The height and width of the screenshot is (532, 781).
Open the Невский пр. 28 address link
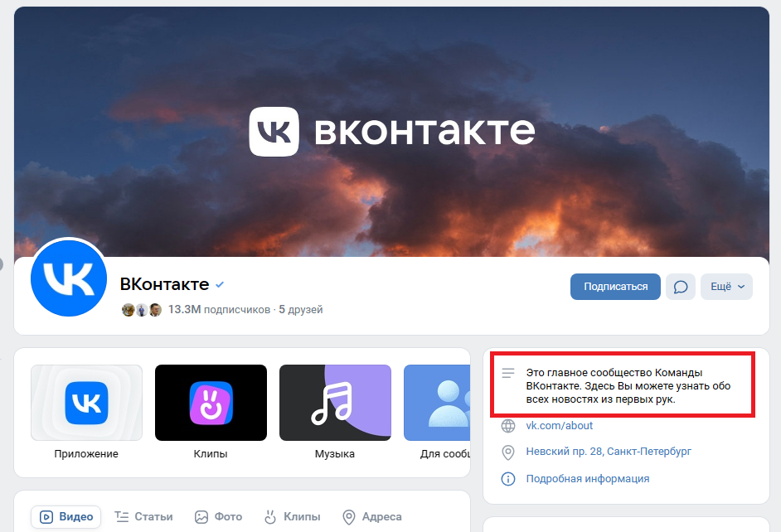coord(609,452)
